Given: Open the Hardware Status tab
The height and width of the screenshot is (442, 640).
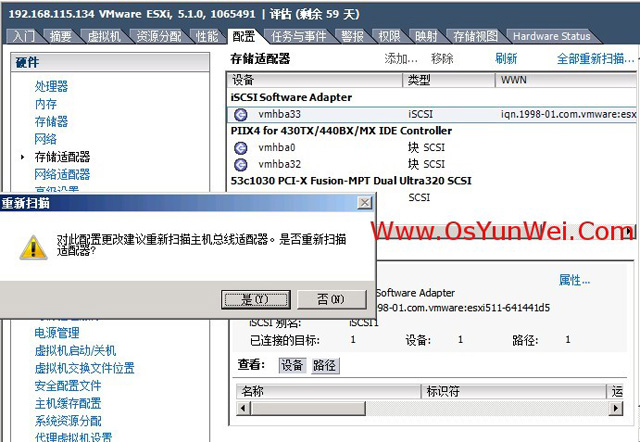Looking at the screenshot, I should 551,36.
